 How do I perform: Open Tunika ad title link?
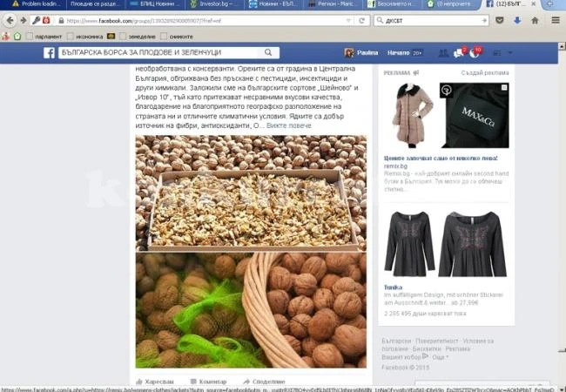tap(393, 287)
